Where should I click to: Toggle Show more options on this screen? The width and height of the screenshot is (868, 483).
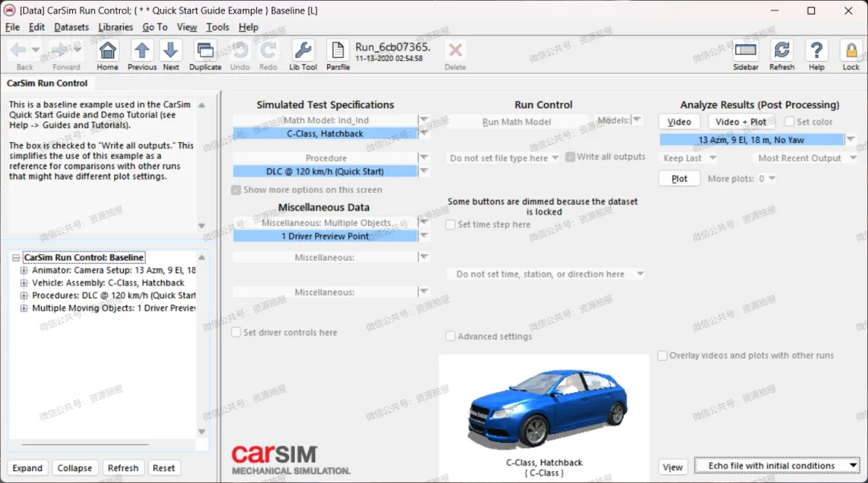[x=235, y=190]
